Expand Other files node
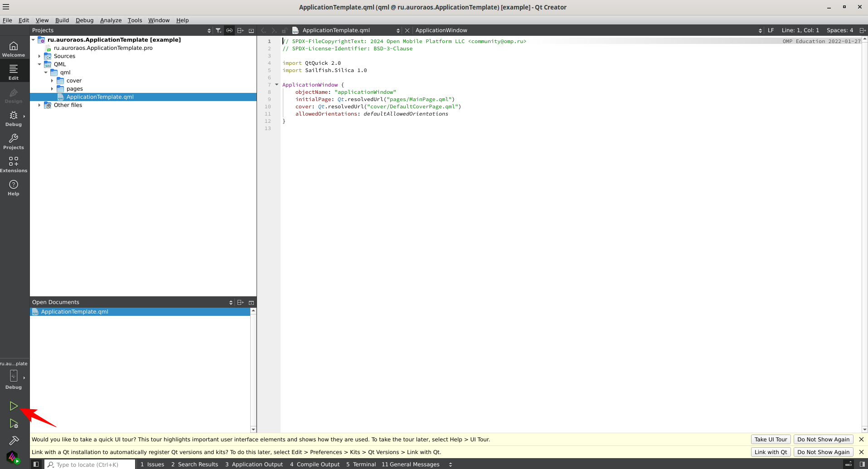This screenshot has width=868, height=469. click(39, 105)
